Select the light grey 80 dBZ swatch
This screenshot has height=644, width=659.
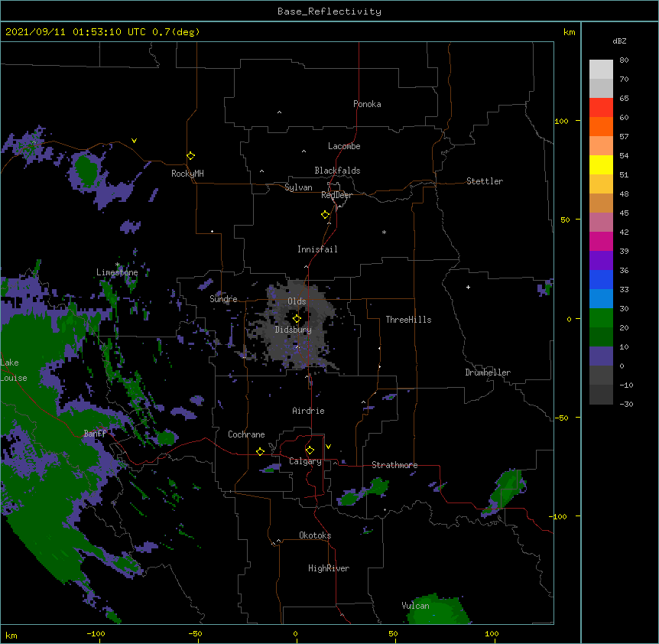[601, 69]
